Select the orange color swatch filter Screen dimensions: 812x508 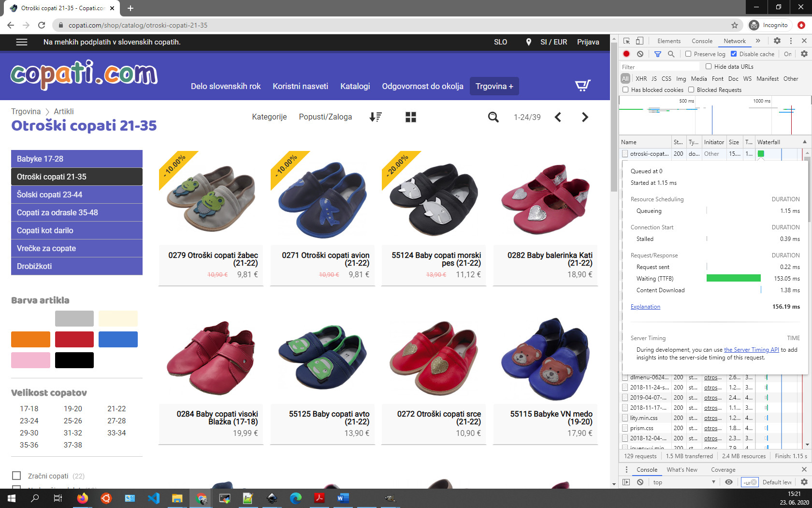tap(30, 339)
